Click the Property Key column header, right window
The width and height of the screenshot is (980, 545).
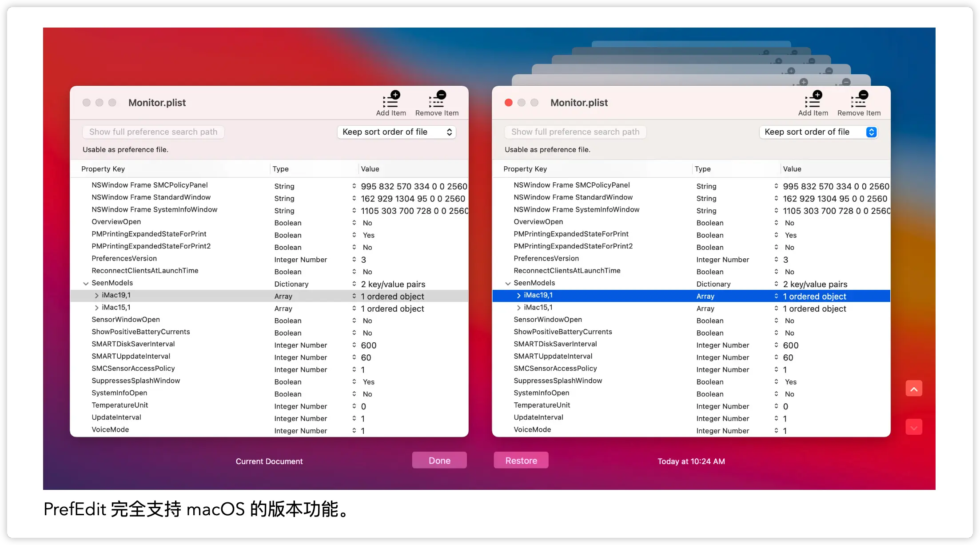(525, 169)
